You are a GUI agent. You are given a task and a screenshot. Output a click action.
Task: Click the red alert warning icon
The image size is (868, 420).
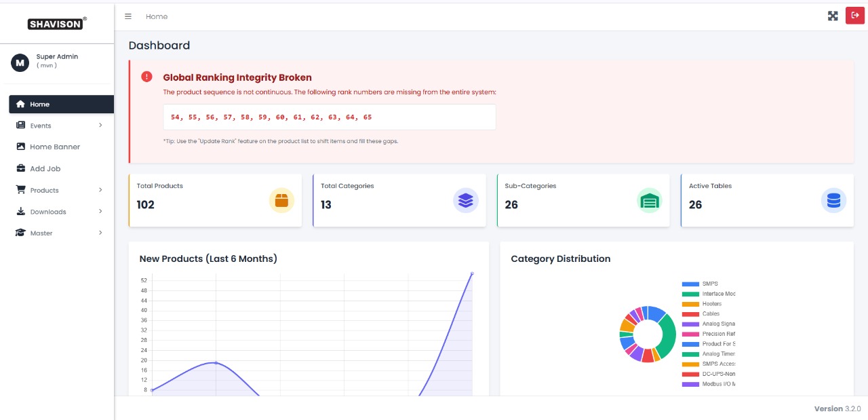[146, 77]
